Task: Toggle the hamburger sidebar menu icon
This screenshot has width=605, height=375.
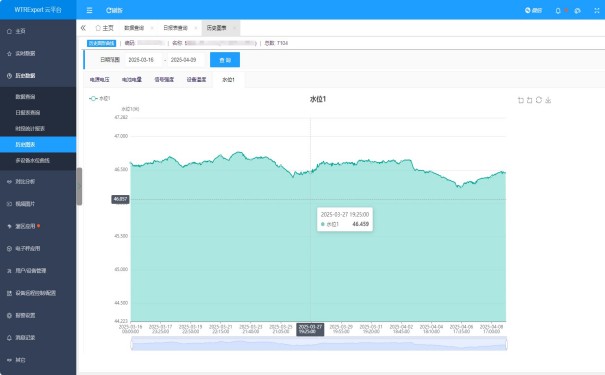Action: click(x=90, y=10)
